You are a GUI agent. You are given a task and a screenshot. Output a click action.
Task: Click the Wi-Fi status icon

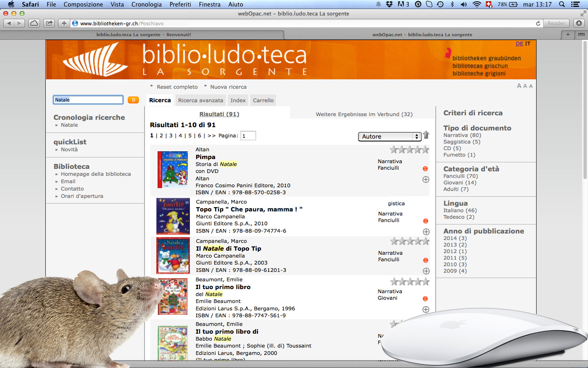click(477, 4)
